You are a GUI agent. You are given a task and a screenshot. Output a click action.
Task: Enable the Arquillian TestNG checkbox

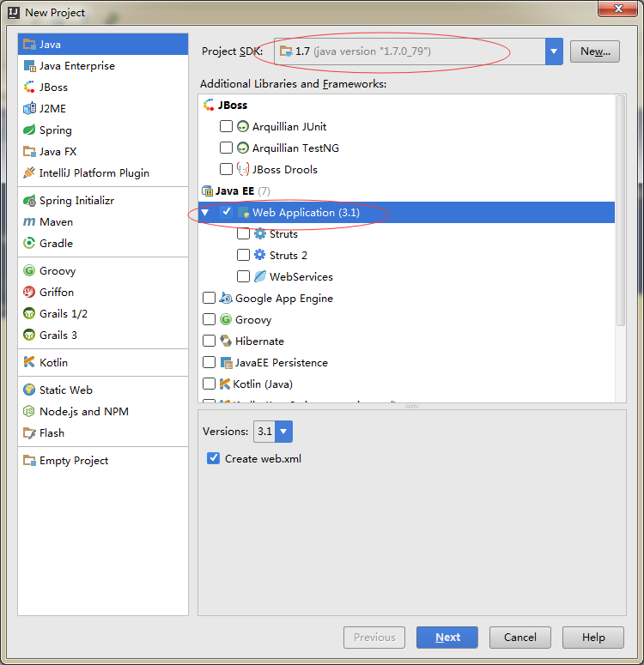point(227,148)
